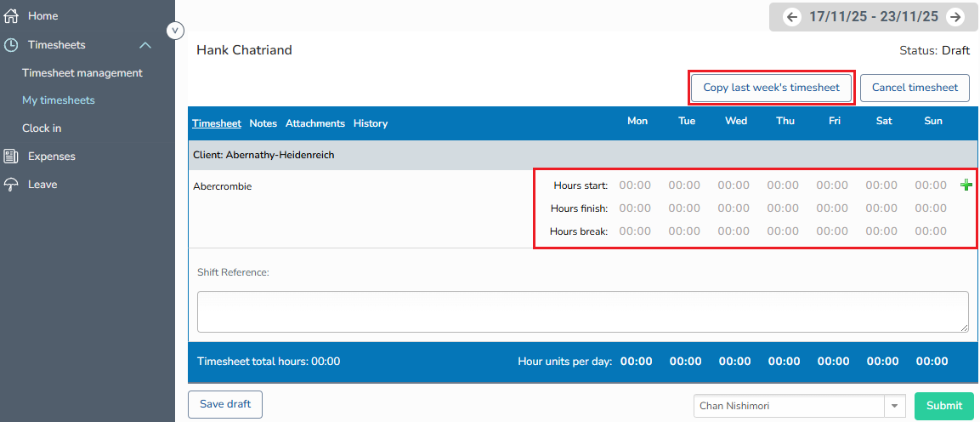Set Friday Hours finish field
The image size is (980, 422).
[x=832, y=208]
